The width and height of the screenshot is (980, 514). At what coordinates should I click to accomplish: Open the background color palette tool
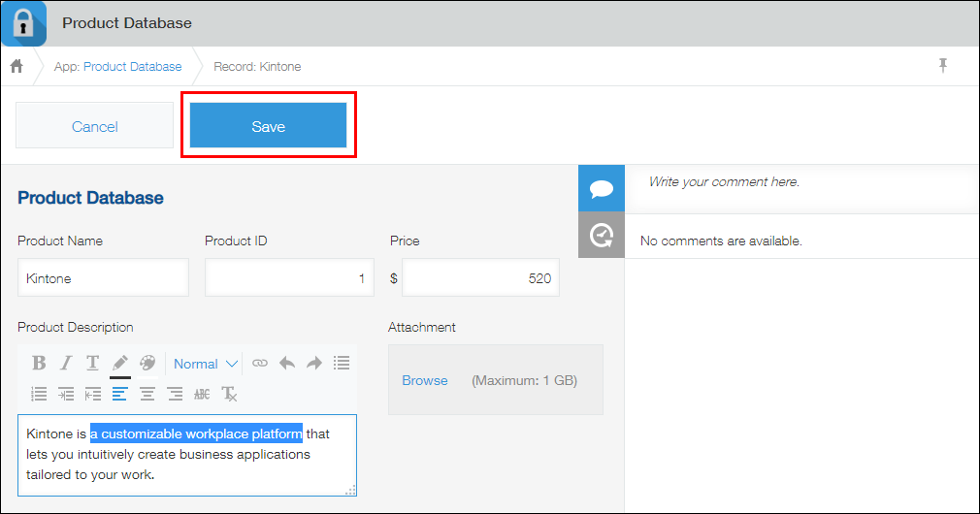[x=147, y=363]
